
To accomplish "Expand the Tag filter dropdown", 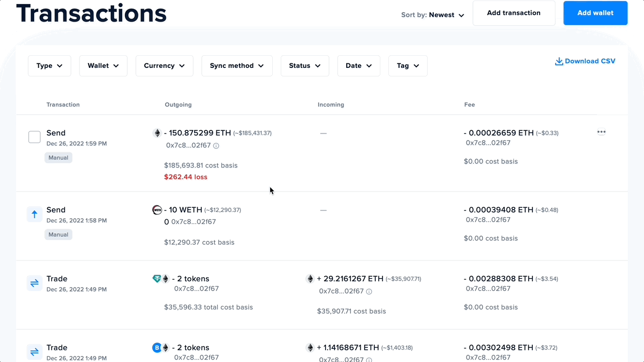I will point(408,66).
